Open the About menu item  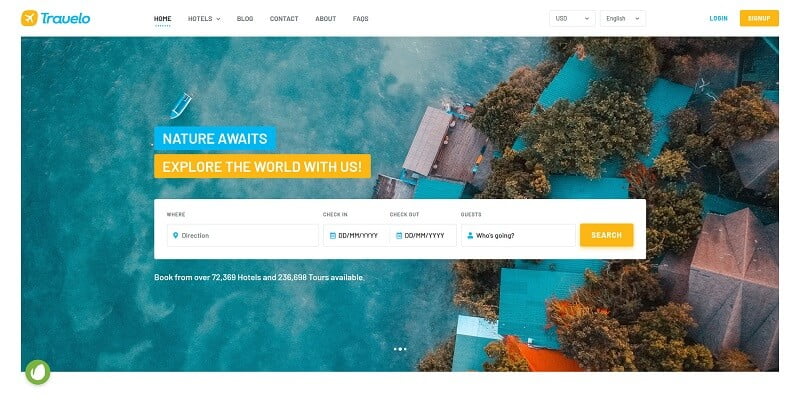(x=326, y=19)
